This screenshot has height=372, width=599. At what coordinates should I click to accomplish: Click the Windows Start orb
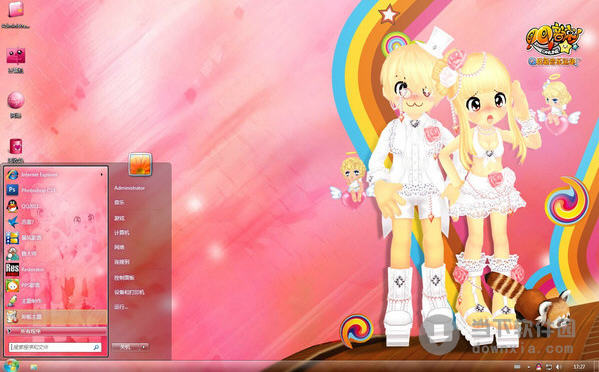tap(11, 366)
